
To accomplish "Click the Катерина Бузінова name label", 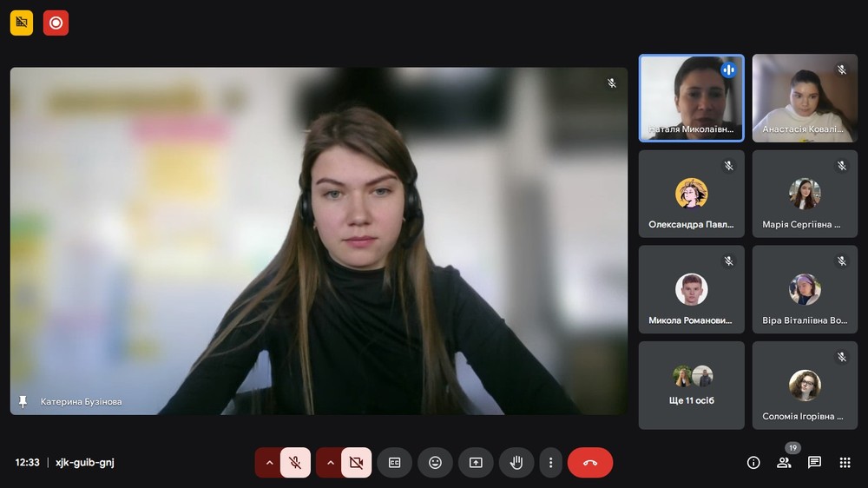I will click(x=81, y=401).
